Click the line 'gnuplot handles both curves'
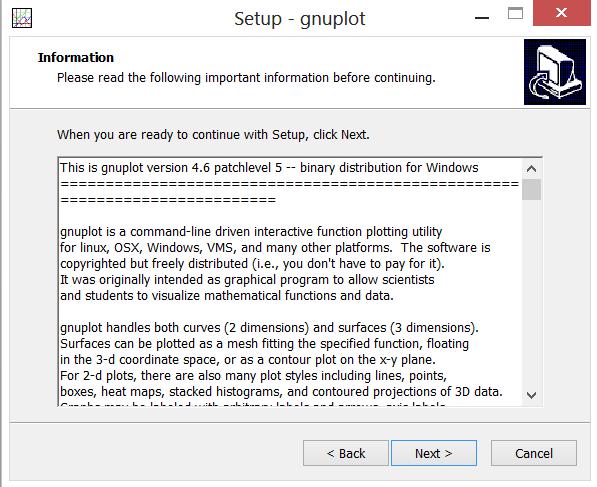The height and width of the screenshot is (487, 597). [x=269, y=327]
